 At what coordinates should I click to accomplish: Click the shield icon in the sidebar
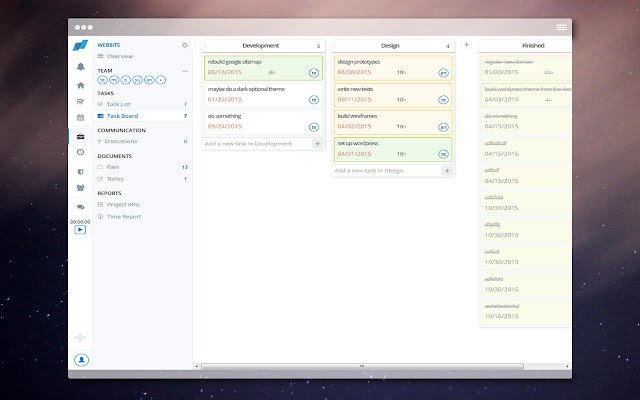click(x=80, y=172)
